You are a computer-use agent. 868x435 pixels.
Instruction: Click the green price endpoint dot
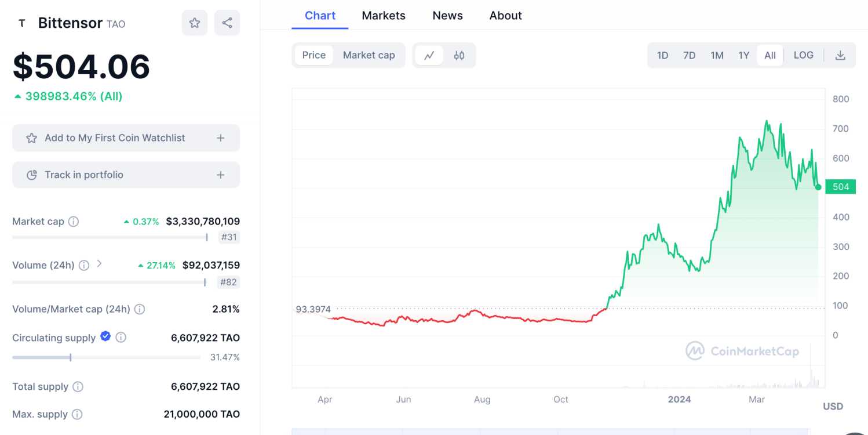click(818, 187)
